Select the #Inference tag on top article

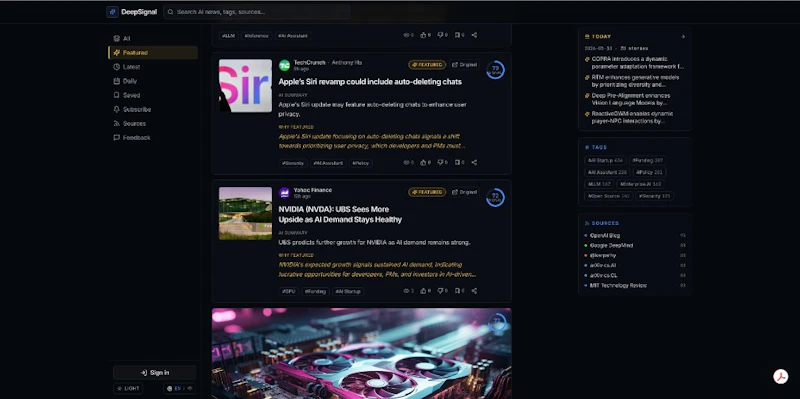pyautogui.click(x=256, y=36)
